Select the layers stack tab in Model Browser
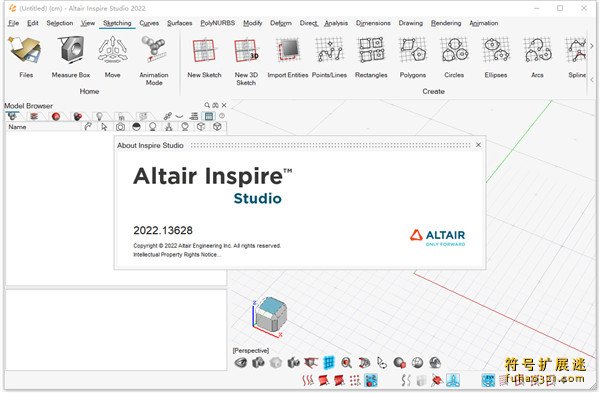 [34, 116]
